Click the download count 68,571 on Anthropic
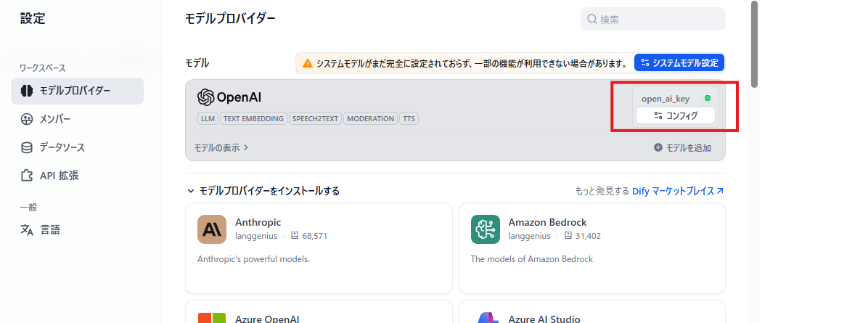The width and height of the screenshot is (868, 323). [314, 236]
